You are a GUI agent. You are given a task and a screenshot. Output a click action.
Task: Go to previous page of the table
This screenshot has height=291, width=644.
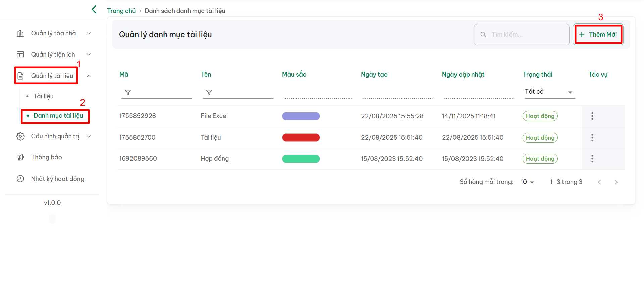[599, 182]
